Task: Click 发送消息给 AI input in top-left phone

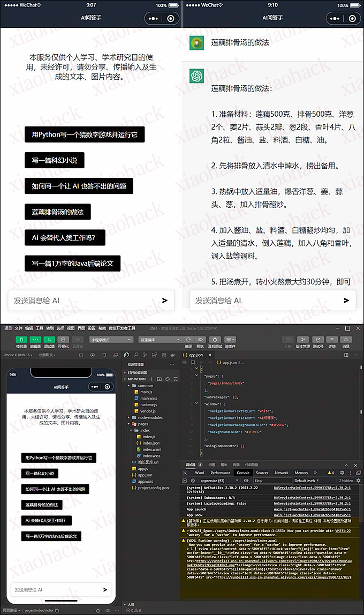Action: pos(91,301)
